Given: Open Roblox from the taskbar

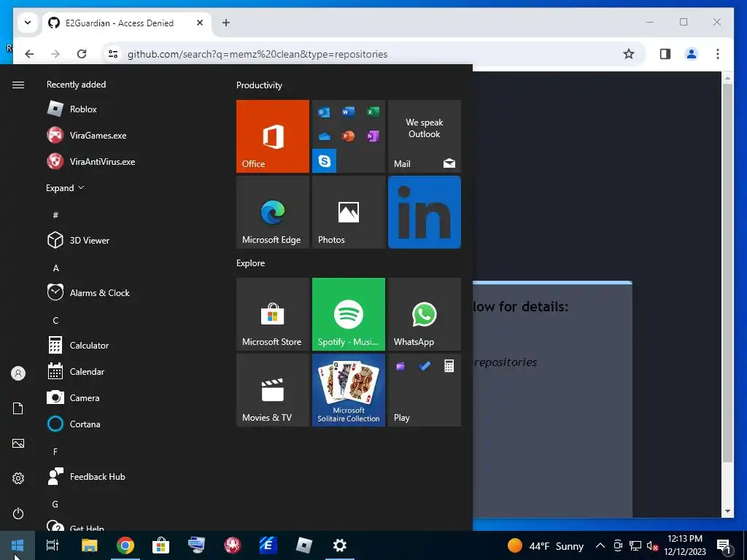Looking at the screenshot, I should tap(304, 545).
